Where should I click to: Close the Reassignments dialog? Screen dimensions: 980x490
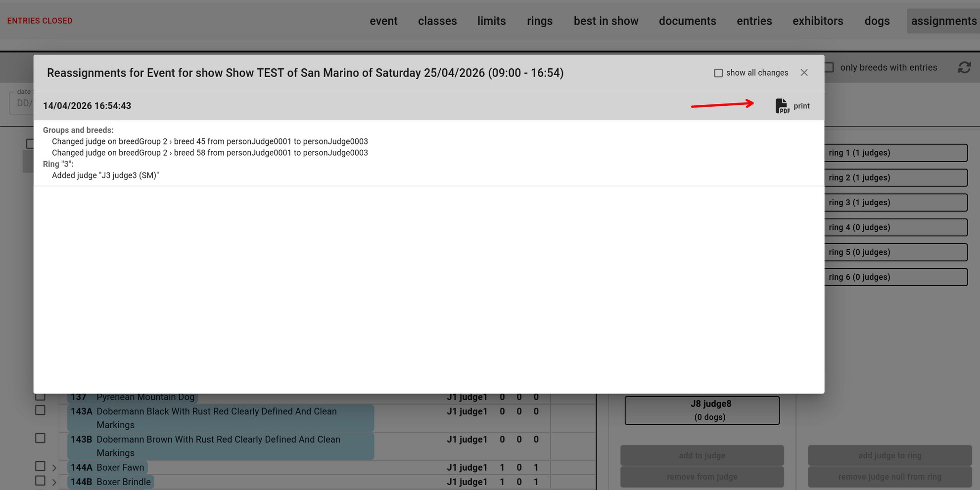pos(804,73)
